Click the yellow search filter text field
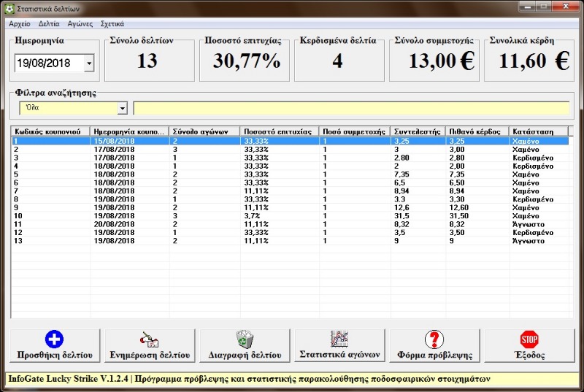This screenshot has width=584, height=392. point(350,108)
